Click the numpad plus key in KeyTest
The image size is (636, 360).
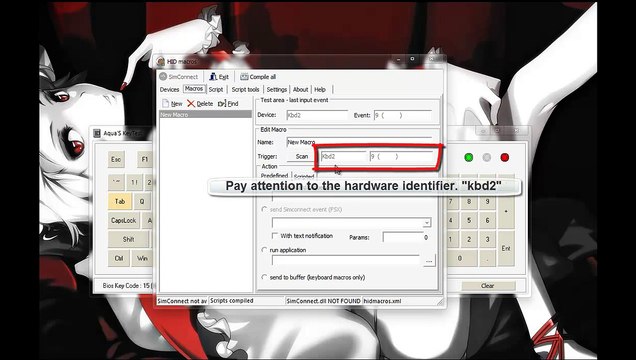click(x=506, y=211)
